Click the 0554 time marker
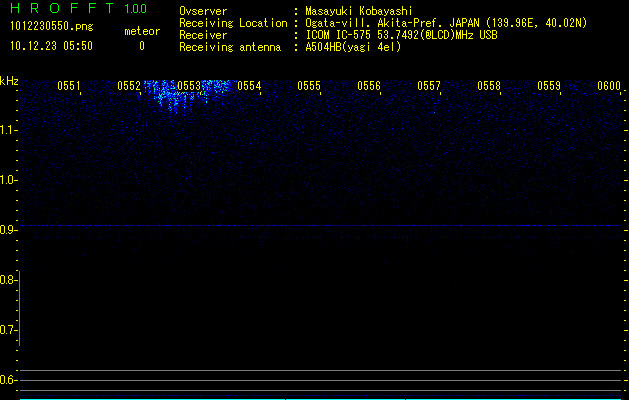 click(x=249, y=86)
